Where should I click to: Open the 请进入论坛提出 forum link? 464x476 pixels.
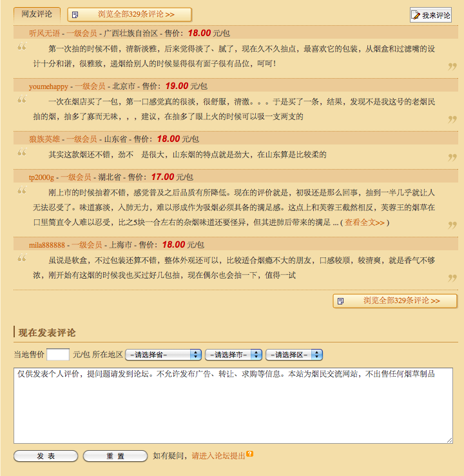coord(218,456)
